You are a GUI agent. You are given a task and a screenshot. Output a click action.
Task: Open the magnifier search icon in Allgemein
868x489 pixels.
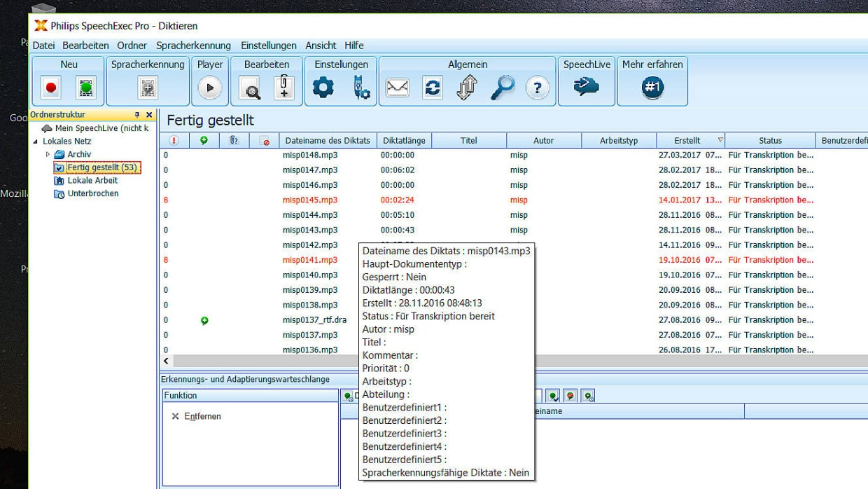[x=502, y=88]
